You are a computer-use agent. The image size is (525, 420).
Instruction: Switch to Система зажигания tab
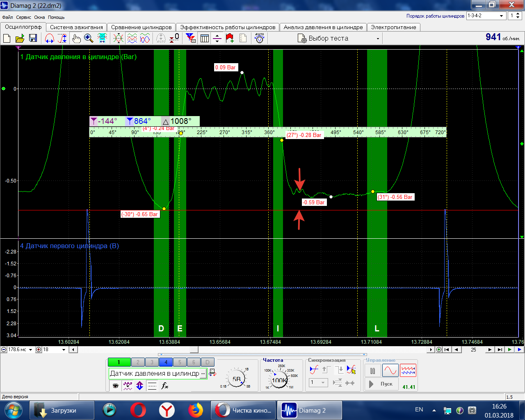pyautogui.click(x=76, y=27)
